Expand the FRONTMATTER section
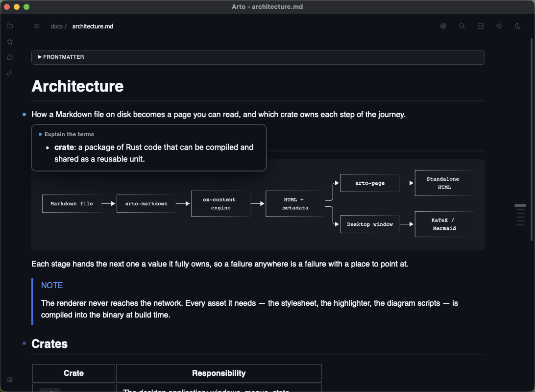This screenshot has width=535, height=392. tap(258, 57)
